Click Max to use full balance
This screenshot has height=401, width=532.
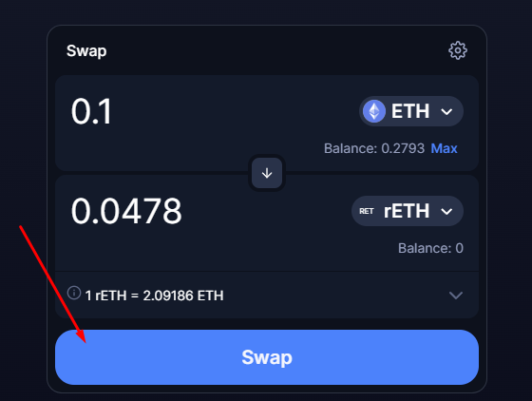[445, 148]
